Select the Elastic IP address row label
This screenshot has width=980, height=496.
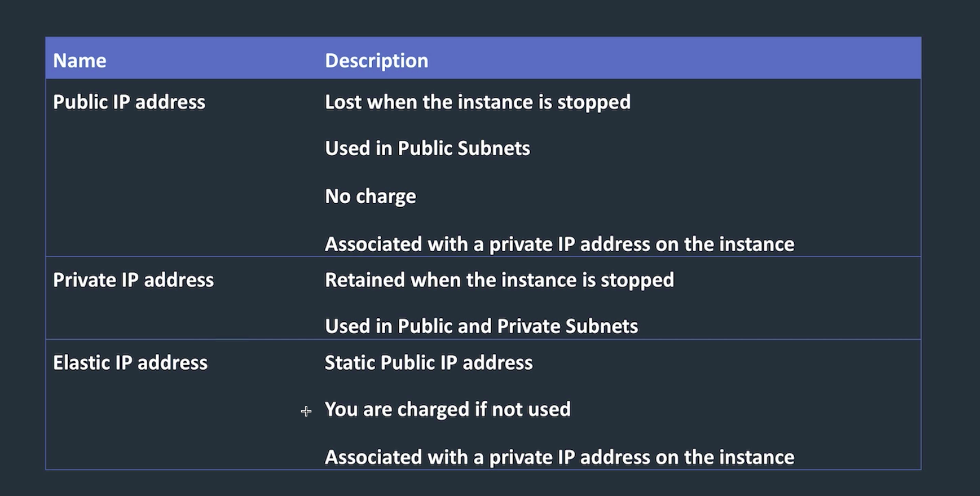pos(130,363)
